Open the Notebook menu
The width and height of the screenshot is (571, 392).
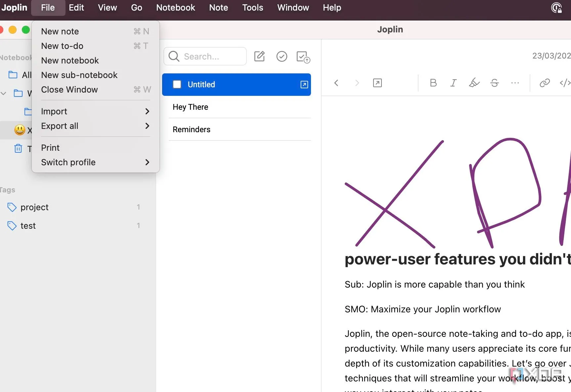176,8
